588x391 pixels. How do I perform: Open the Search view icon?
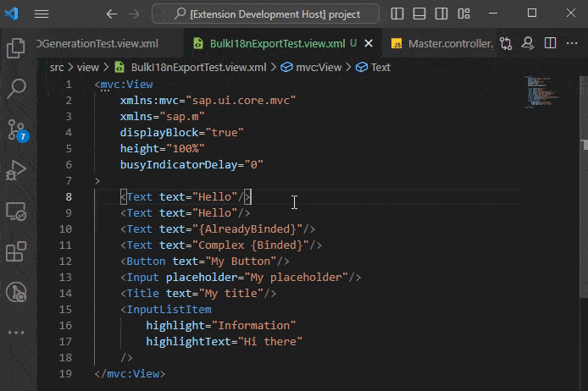(x=16, y=89)
